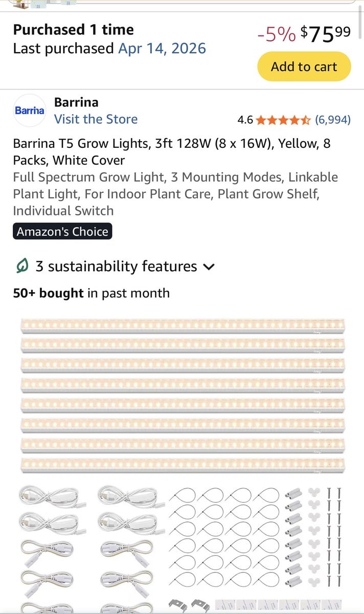
Task: Open the Apr 14, 2026 purchase date
Action: (162, 49)
